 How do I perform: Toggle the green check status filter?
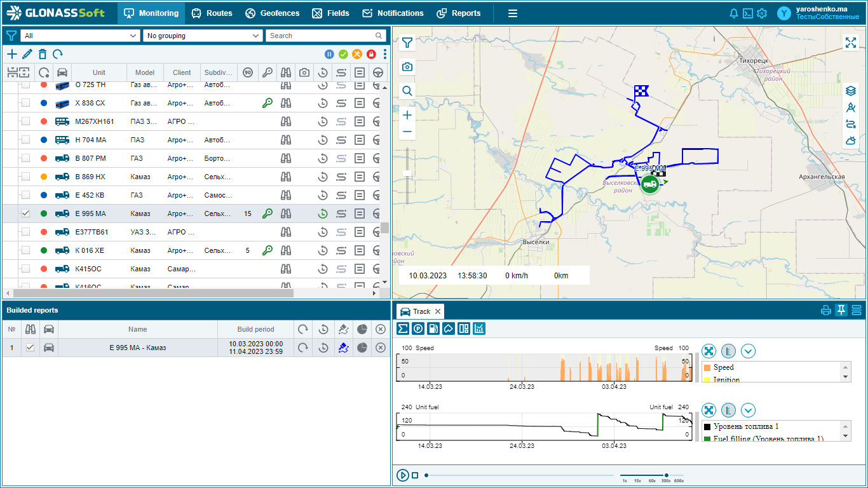[x=343, y=55]
